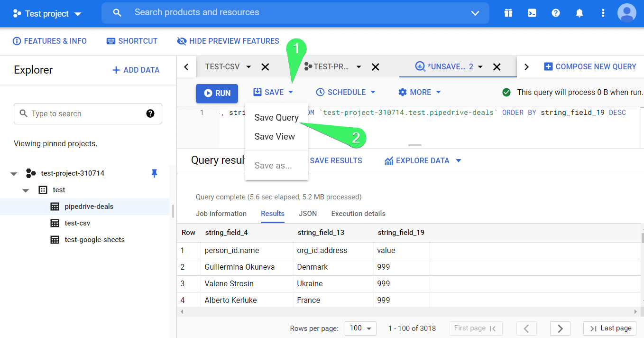Switch to the Results tab
Screen dimensions: 644x338
tap(273, 214)
